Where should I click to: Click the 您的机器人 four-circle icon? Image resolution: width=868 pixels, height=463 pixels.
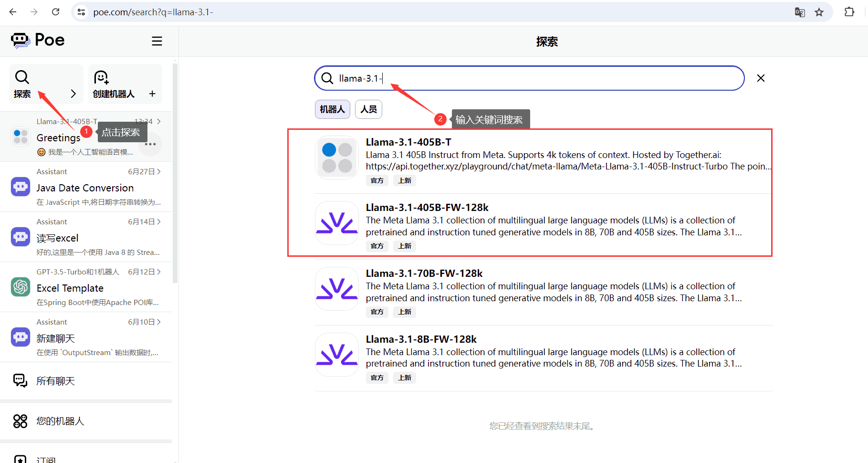(x=20, y=421)
